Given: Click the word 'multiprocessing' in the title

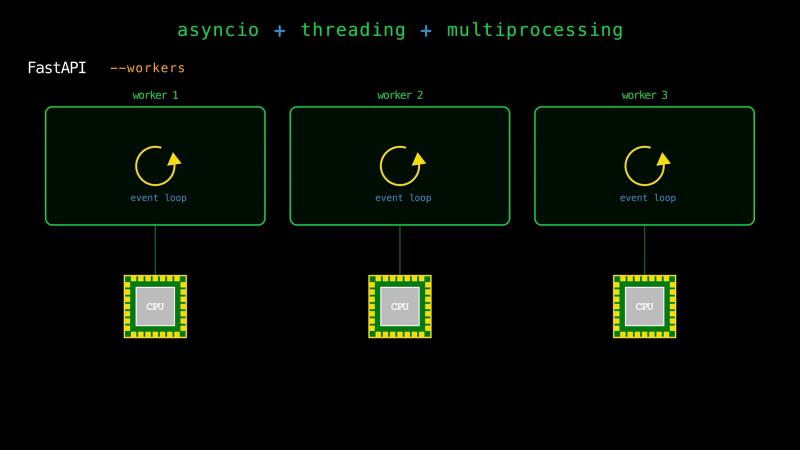Looking at the screenshot, I should [x=535, y=30].
